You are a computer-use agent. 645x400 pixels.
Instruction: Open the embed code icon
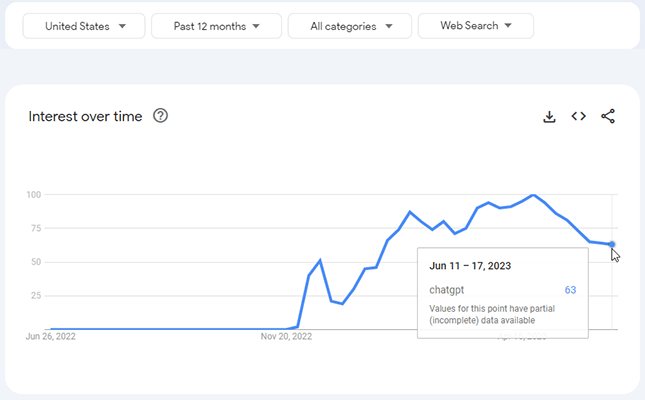click(x=578, y=116)
